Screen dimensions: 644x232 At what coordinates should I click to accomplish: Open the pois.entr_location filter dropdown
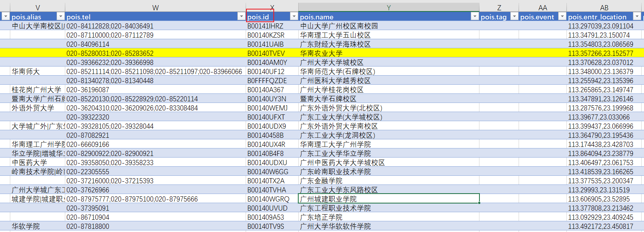pyautogui.click(x=637, y=16)
